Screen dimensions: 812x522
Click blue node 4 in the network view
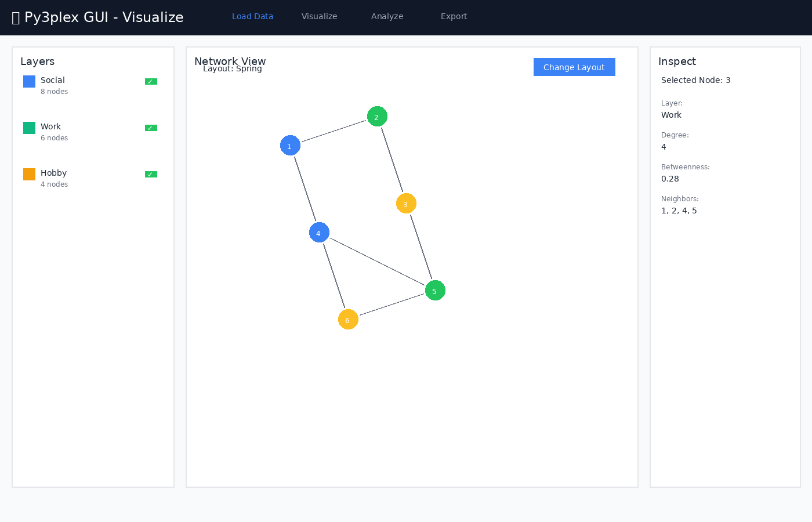(319, 233)
